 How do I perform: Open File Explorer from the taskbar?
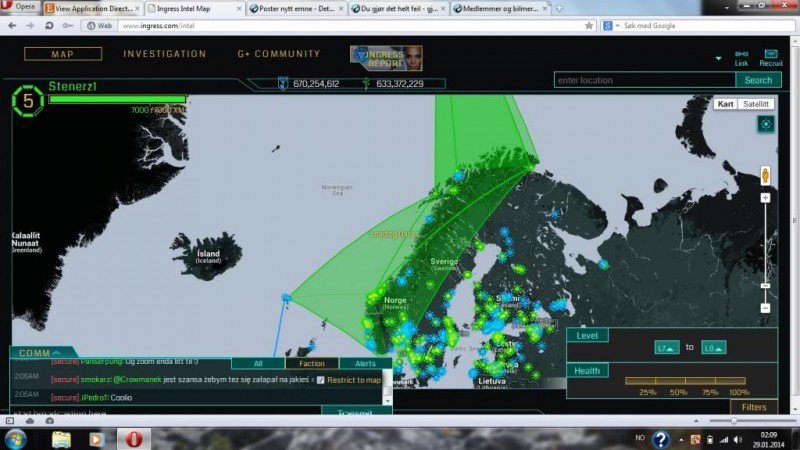61,439
